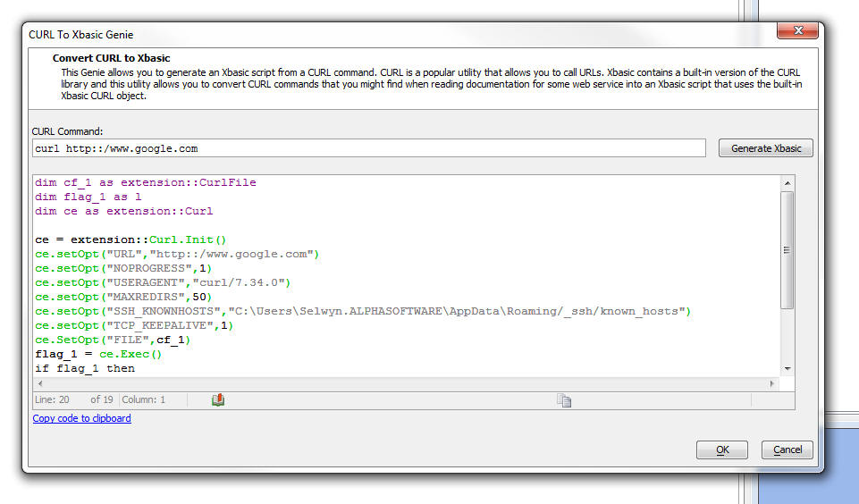
Task: Click Copy code to clipboard link
Action: point(81,418)
